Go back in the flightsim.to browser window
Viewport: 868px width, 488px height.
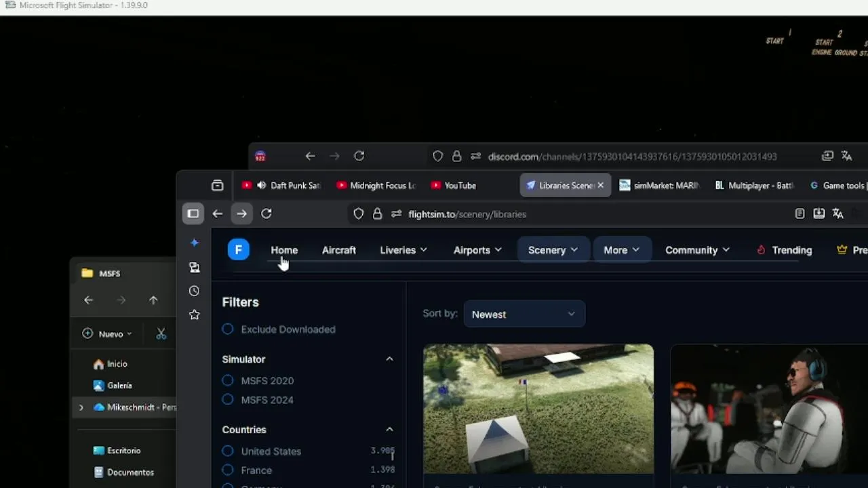pos(217,213)
